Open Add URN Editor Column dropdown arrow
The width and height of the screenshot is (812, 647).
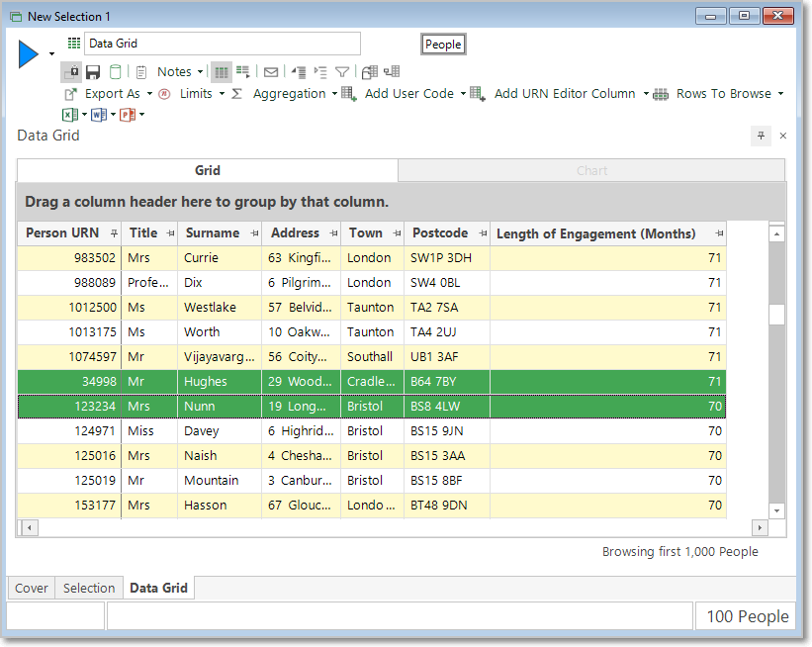[x=646, y=94]
